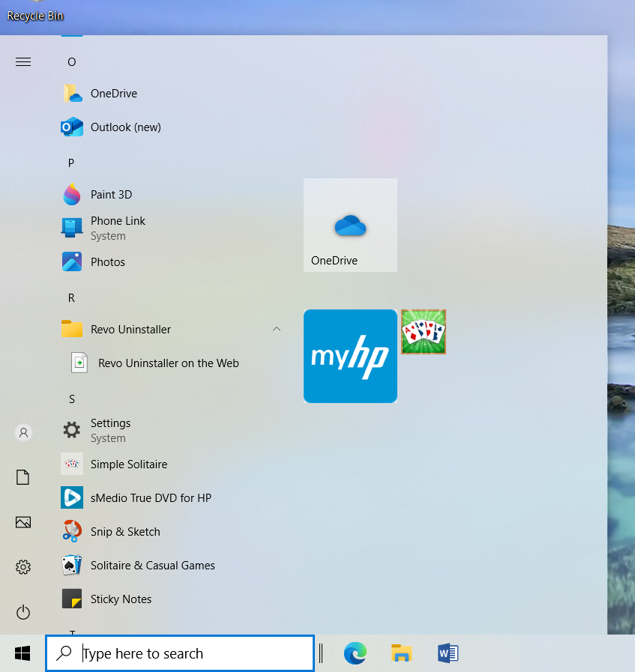Launch Photos app icon
Screen dimensions: 635x672
click(x=72, y=262)
